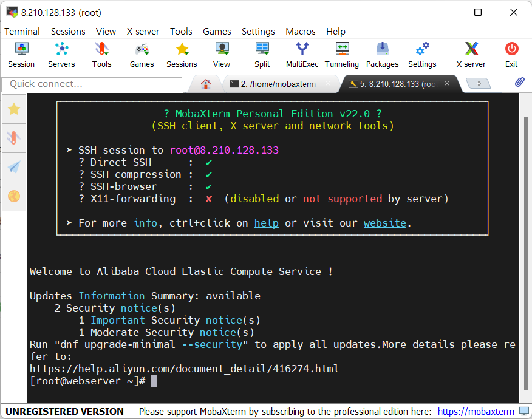The height and width of the screenshot is (419, 532).
Task: Click the terminal vertical scrollbar
Action: coord(525,253)
